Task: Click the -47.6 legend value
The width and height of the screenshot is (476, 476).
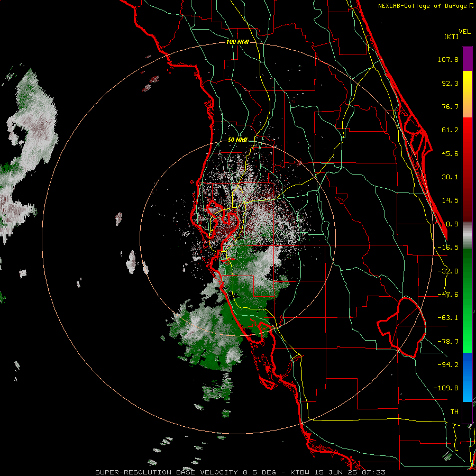Action: [x=448, y=295]
